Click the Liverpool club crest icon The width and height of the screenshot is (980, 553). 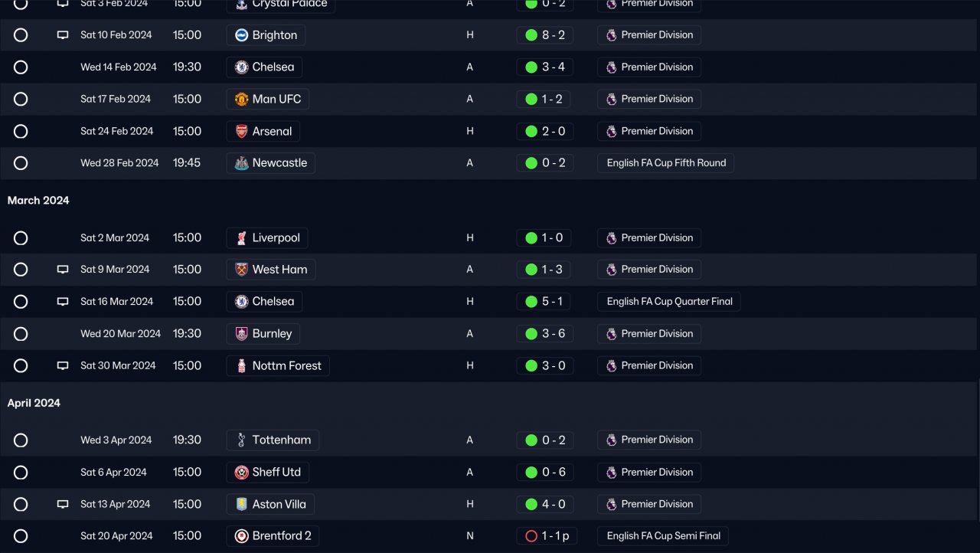[x=241, y=238]
